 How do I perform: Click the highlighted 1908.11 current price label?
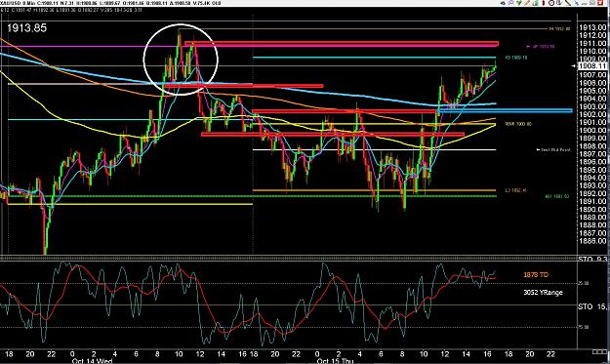(592, 66)
